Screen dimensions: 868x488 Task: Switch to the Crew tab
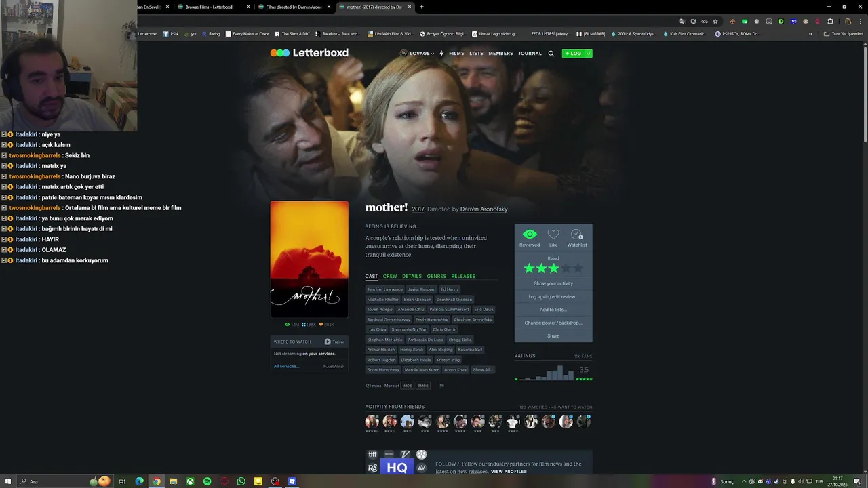pyautogui.click(x=390, y=276)
